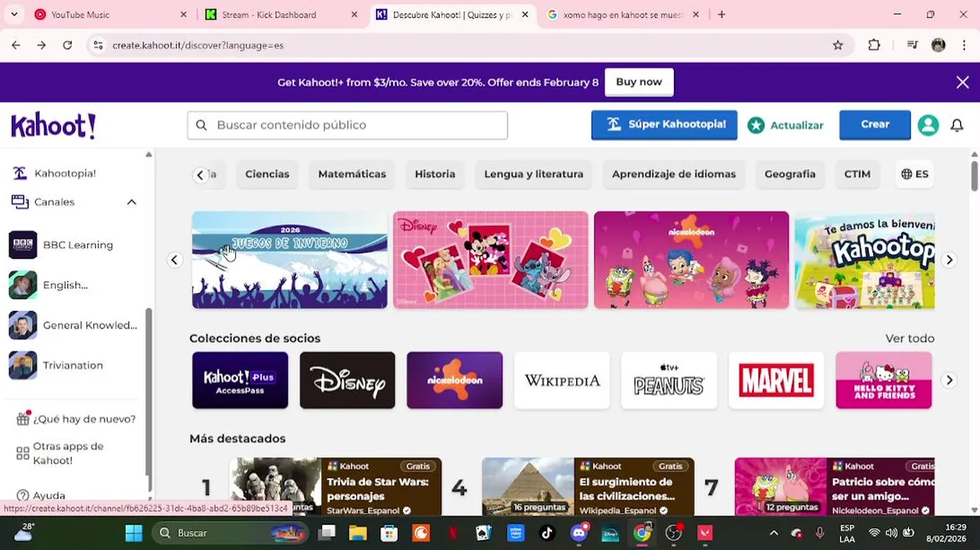Select Lengua y literatura chip

tap(534, 174)
